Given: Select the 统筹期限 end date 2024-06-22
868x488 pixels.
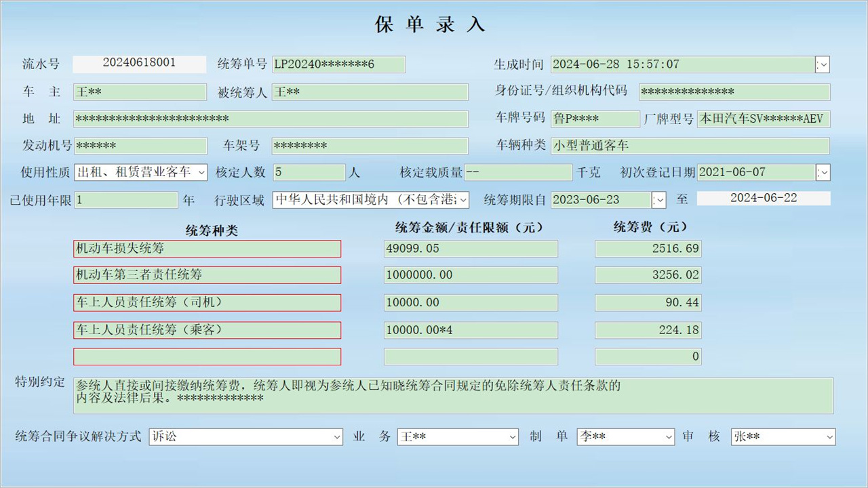Looking at the screenshot, I should pyautogui.click(x=764, y=199).
